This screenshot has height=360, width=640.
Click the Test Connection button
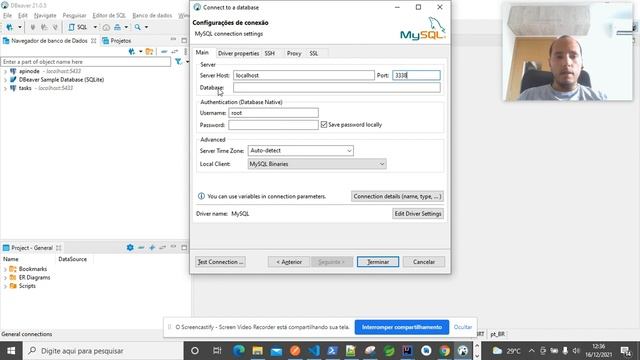tap(220, 262)
